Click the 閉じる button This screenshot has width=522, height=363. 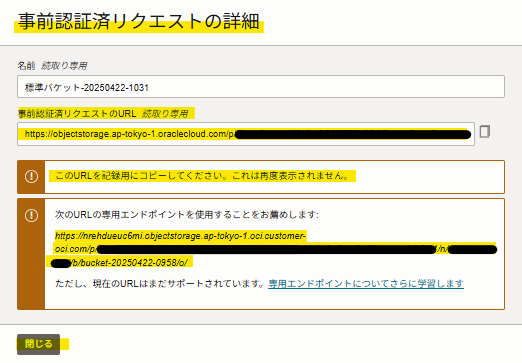point(39,344)
